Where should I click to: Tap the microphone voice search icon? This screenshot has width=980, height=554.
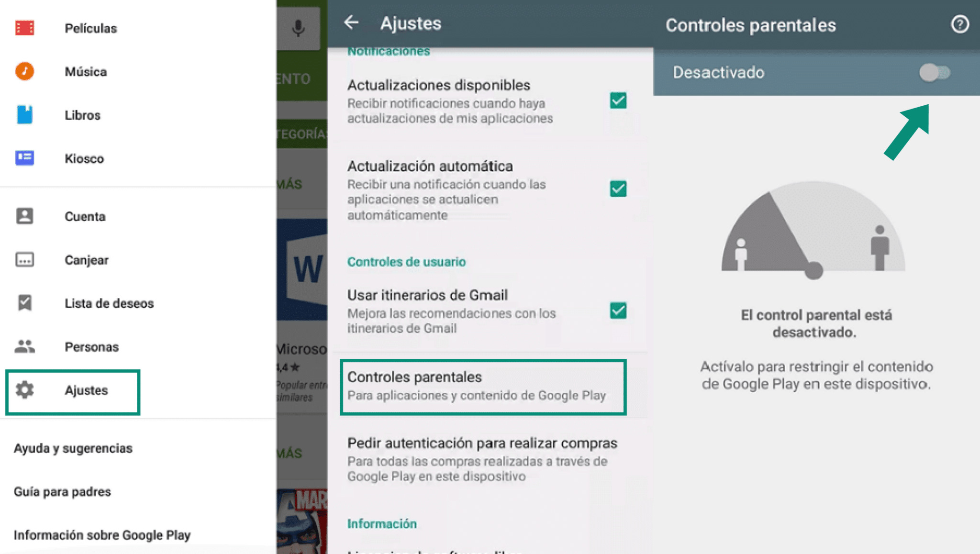[x=298, y=28]
